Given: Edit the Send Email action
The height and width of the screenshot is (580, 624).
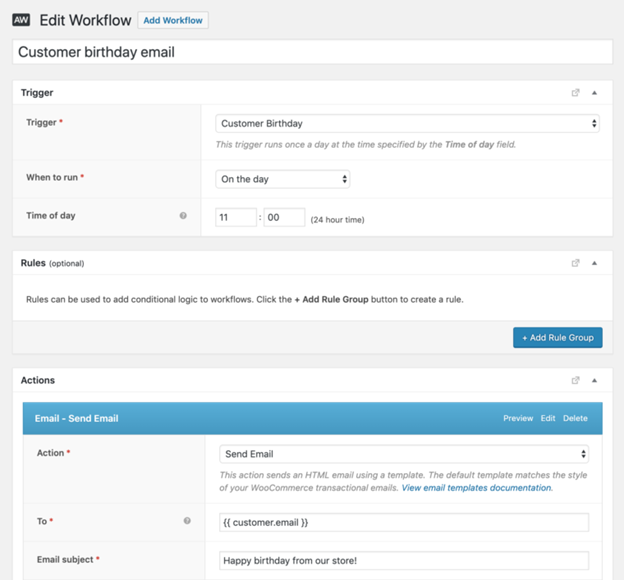Looking at the screenshot, I should click(x=548, y=418).
